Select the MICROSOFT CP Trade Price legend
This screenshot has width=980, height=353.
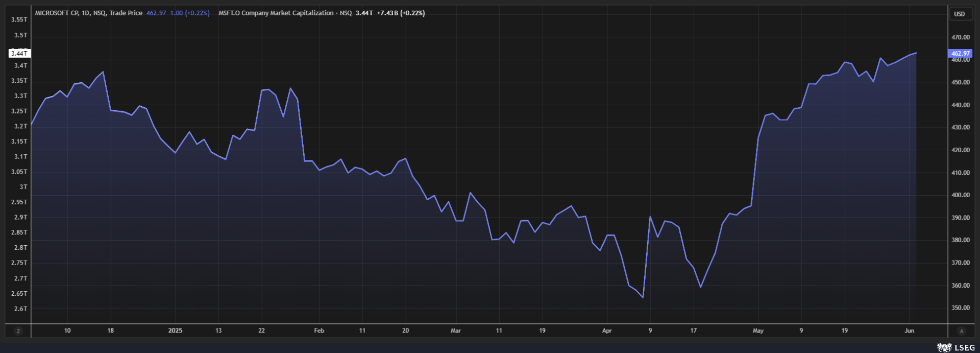[x=89, y=13]
